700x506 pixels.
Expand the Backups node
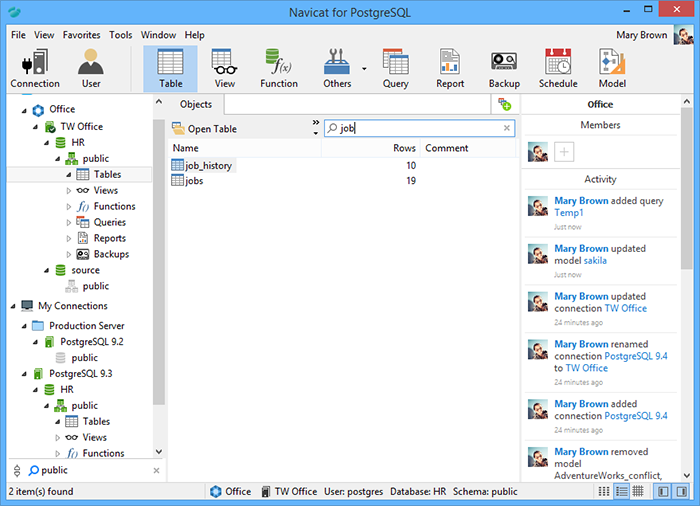coord(69,255)
